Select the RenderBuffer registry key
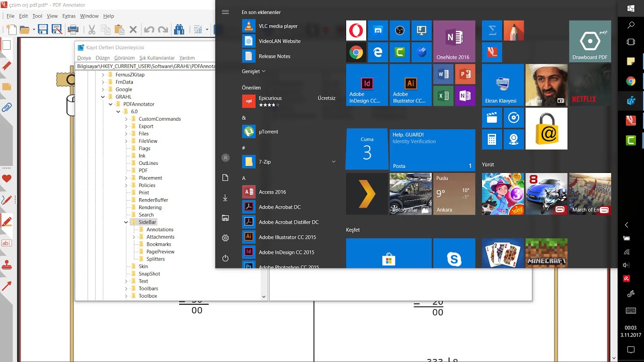This screenshot has height=362, width=644. click(x=153, y=200)
